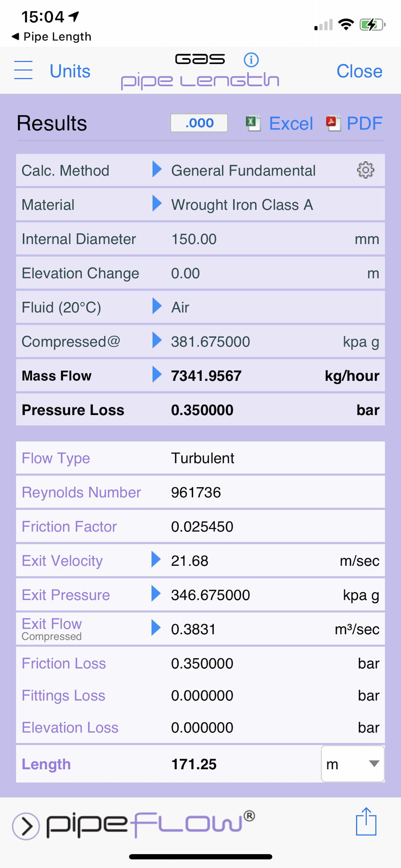401x868 pixels.
Task: Tap the Elevation Loss label
Action: [70, 727]
